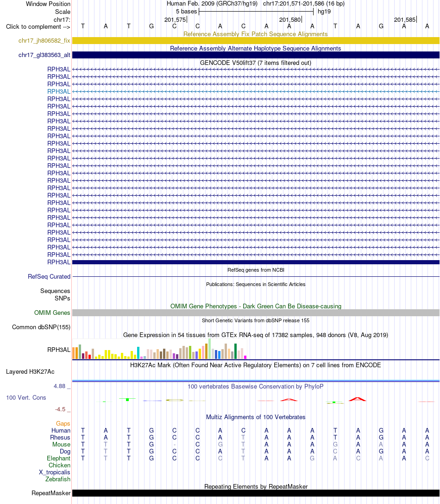Open the GTEx Gene Expression track title
Viewport: 440px width, 504px height.
256,335
